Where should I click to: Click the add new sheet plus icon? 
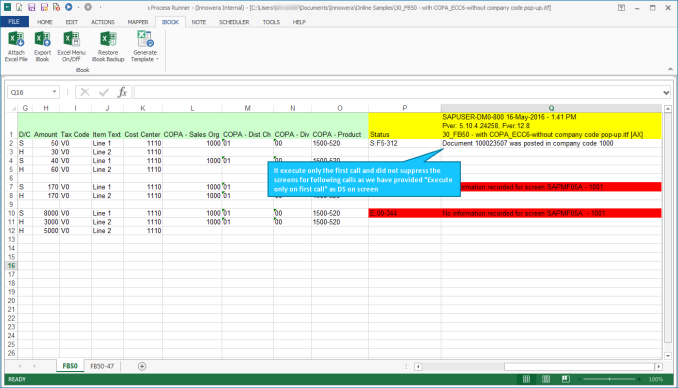coord(142,366)
